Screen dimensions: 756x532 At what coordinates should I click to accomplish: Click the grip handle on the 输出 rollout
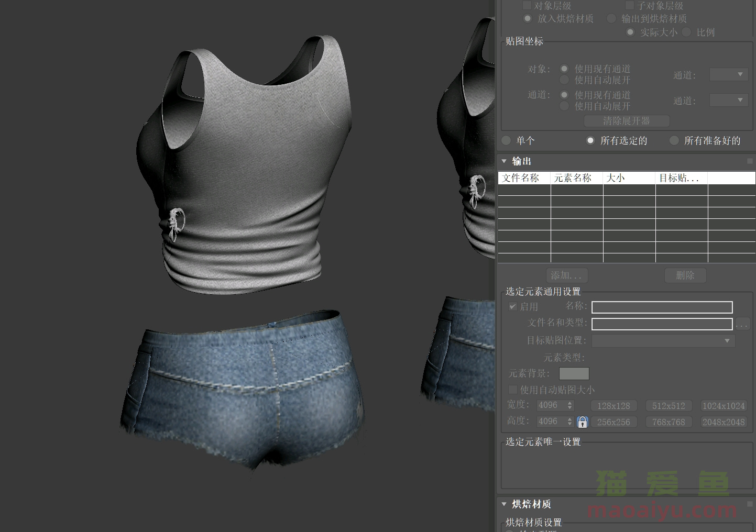[749, 161]
